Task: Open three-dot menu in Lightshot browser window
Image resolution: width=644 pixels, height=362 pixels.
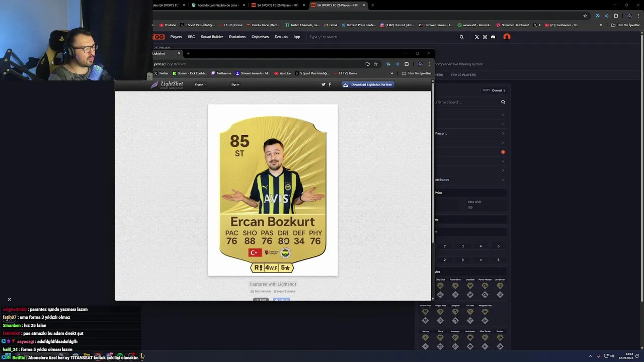Action: (429, 64)
